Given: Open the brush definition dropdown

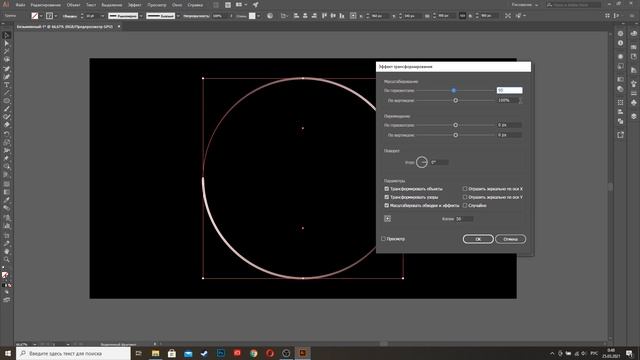Looking at the screenshot, I should point(178,16).
